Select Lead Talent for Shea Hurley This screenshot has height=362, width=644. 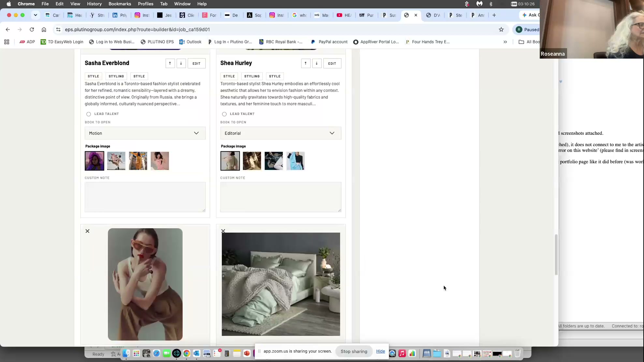click(x=224, y=114)
